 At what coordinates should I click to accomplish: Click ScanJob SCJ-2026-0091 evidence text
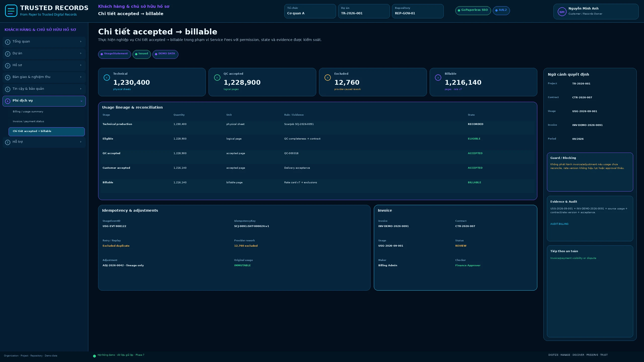299,124
